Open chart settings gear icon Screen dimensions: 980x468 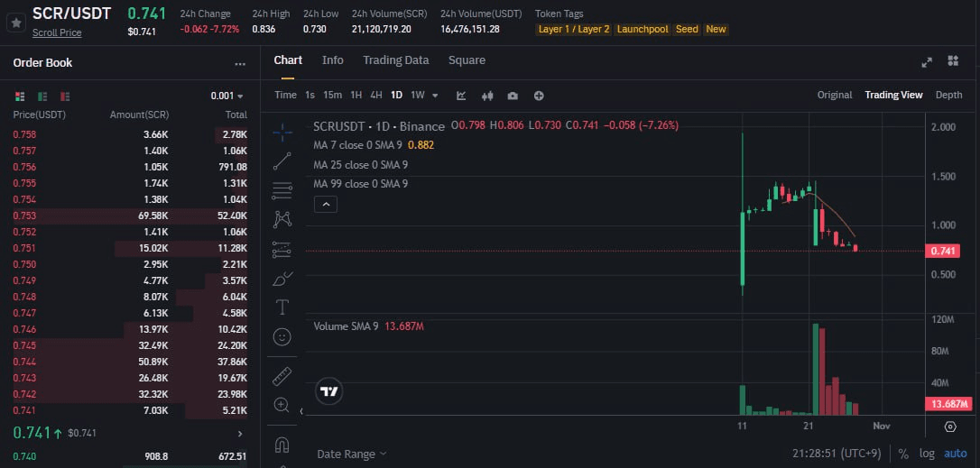(950, 427)
